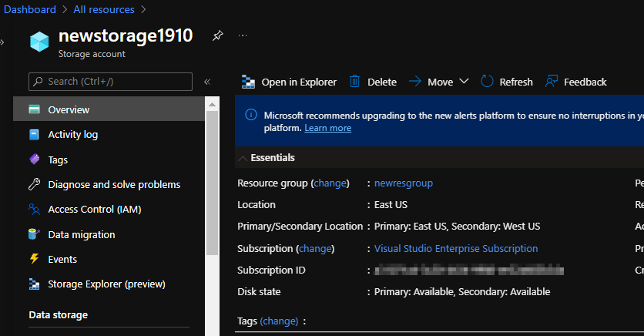Click Visual Studio Enterprise Subscription link
The image size is (644, 336).
(455, 249)
